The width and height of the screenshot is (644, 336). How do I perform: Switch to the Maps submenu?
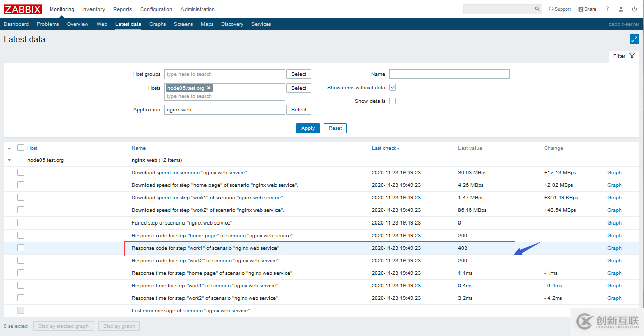[207, 24]
